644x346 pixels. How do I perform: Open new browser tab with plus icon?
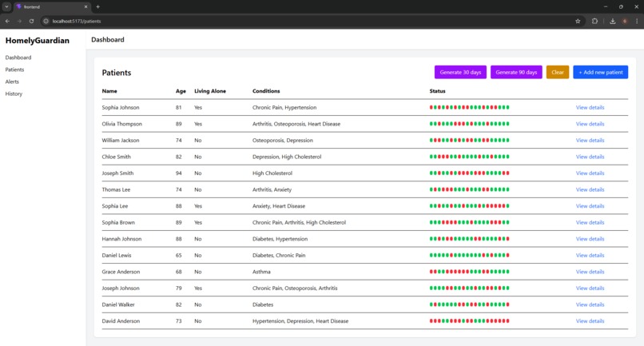(97, 6)
